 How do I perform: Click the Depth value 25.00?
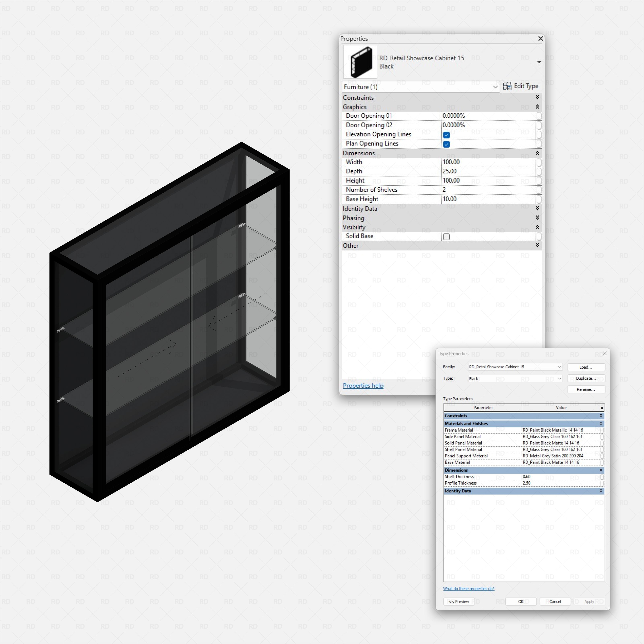point(488,171)
